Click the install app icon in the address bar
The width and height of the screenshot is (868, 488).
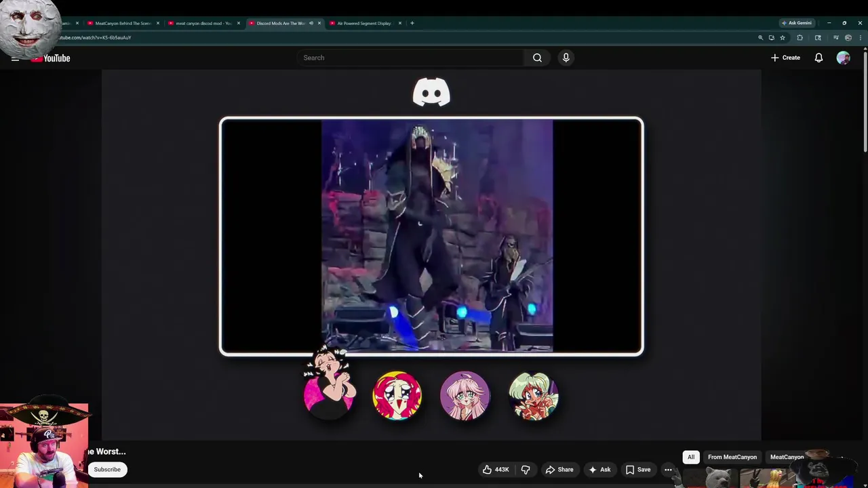coord(771,38)
